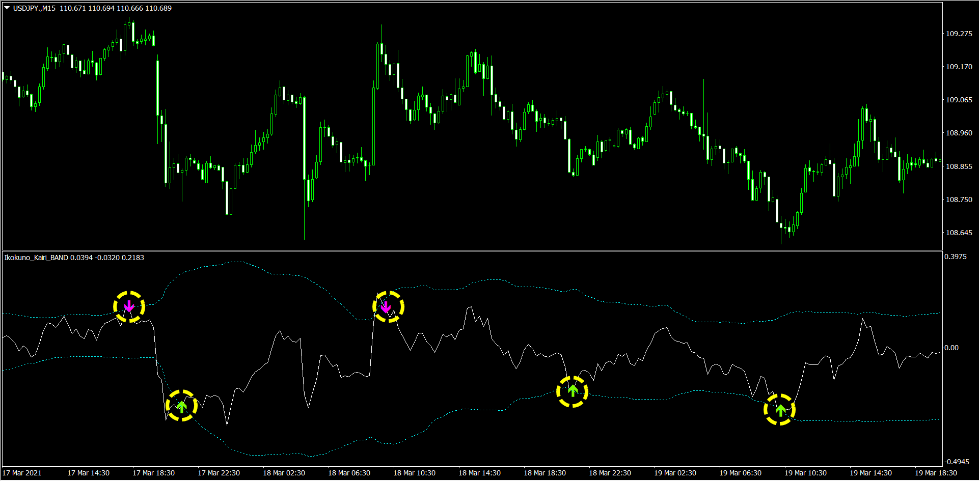Viewport: 980px width, 481px height.
Task: Click the 19 Mar 06:30 time label
Action: point(740,473)
